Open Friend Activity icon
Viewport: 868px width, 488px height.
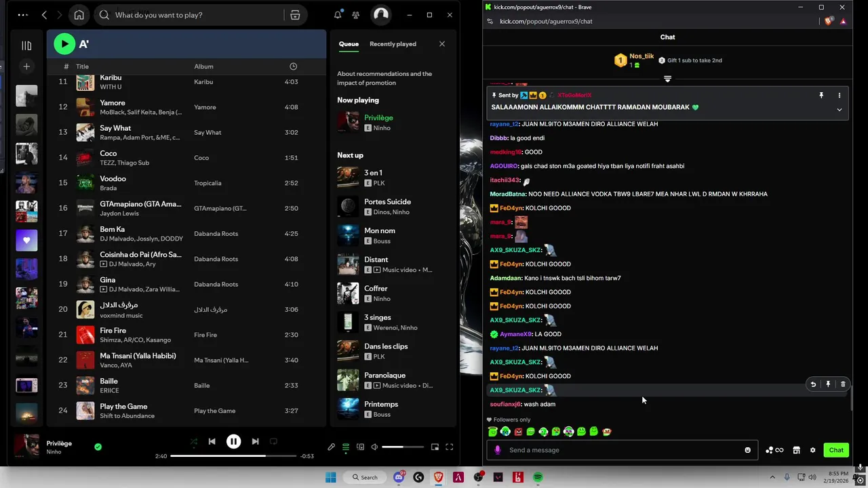[355, 15]
